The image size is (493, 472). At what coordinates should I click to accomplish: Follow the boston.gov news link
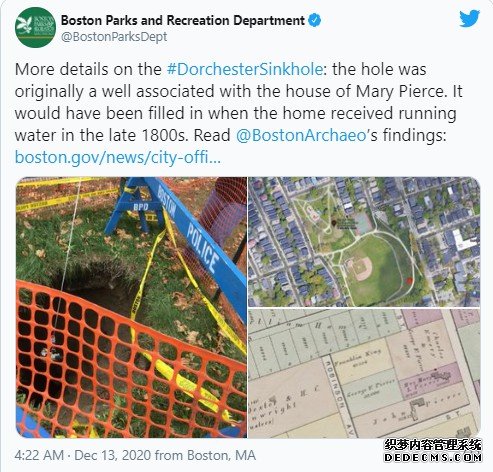click(x=118, y=157)
